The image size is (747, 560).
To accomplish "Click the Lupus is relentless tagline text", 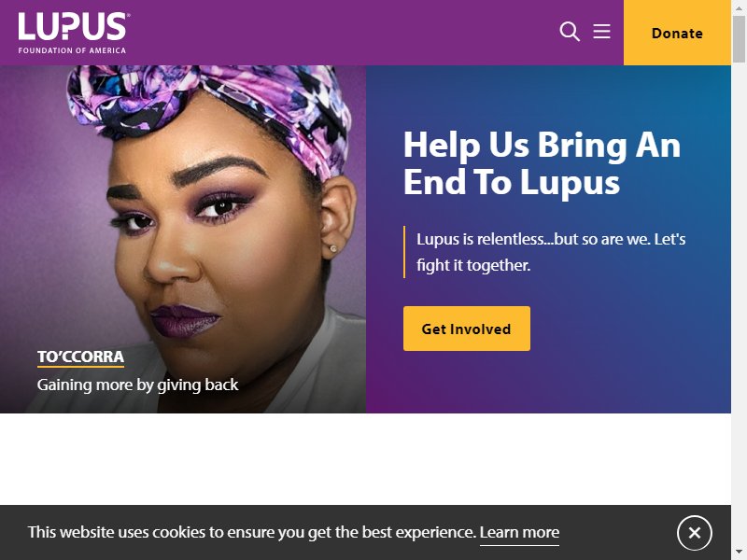I will click(551, 252).
